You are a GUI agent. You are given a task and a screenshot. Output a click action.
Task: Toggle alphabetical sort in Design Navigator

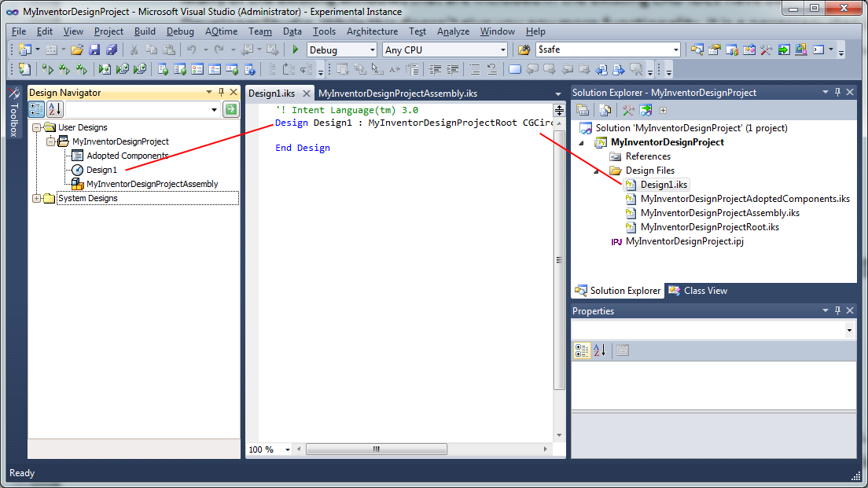(x=55, y=109)
